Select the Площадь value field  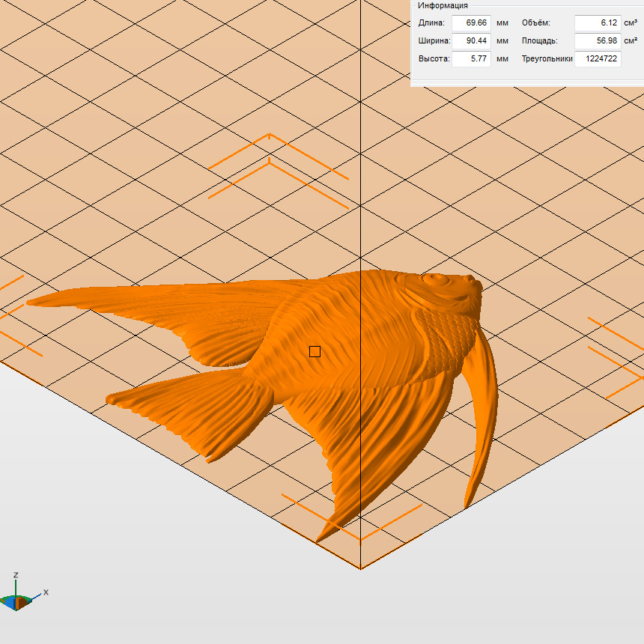point(598,41)
